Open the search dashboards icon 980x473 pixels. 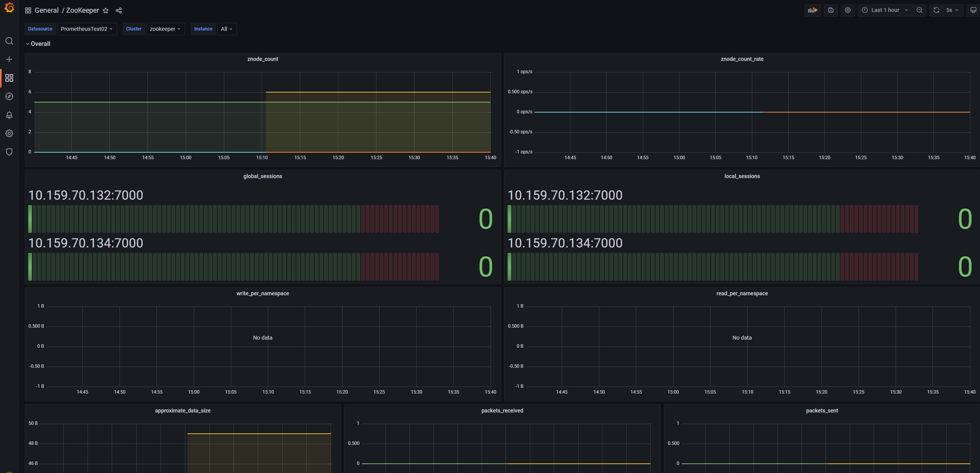click(x=9, y=41)
